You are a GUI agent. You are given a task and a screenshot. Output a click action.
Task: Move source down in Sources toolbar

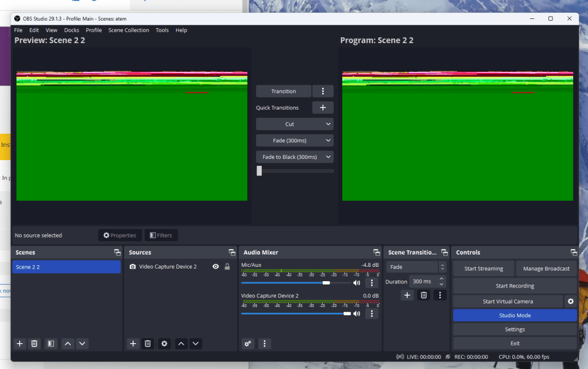point(195,344)
